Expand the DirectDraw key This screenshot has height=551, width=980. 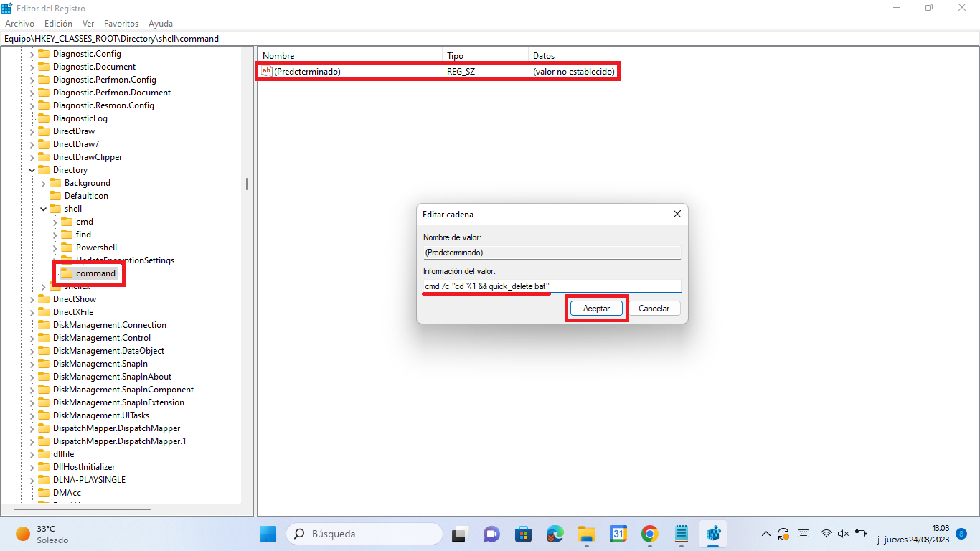click(x=32, y=131)
